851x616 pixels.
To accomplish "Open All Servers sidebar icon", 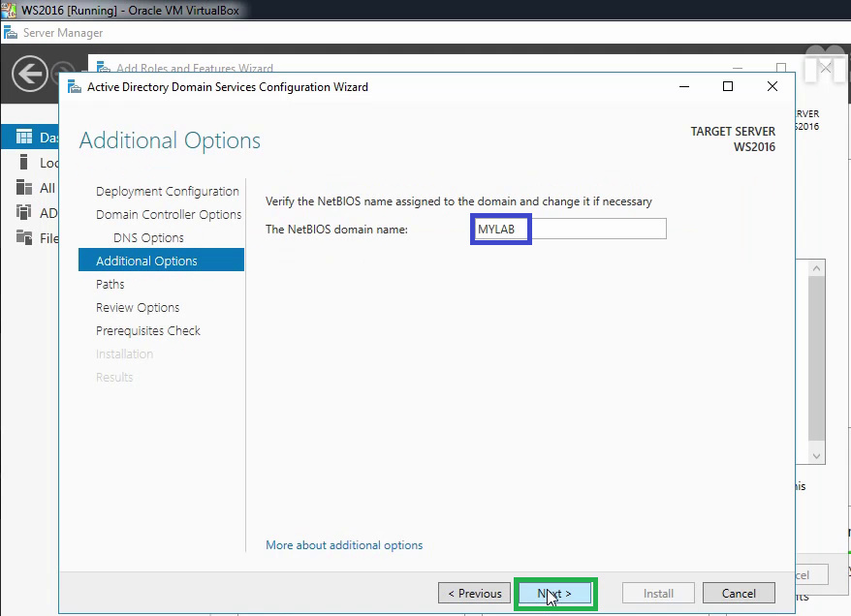I will coord(24,188).
